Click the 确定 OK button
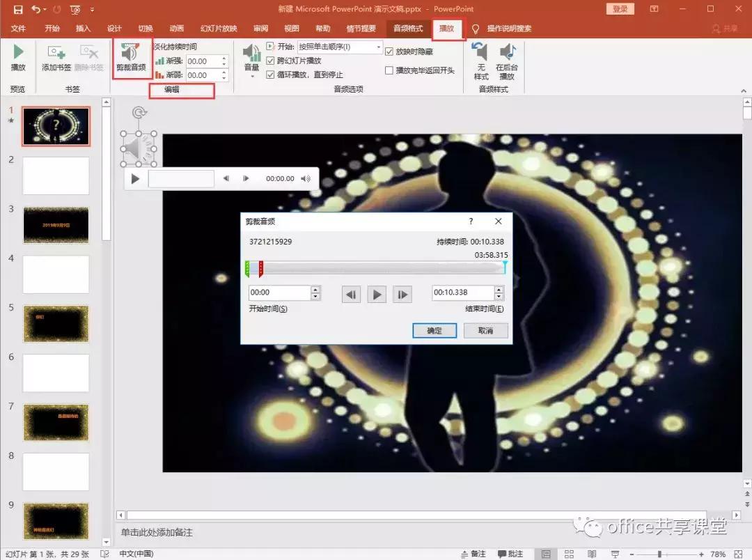Viewport: 752px width, 560px height. tap(434, 331)
